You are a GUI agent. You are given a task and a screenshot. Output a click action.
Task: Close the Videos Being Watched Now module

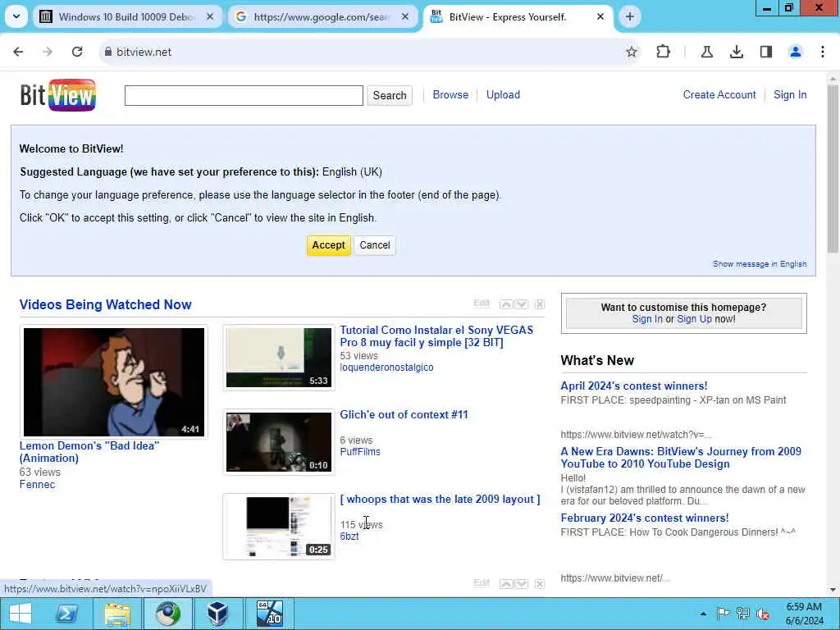[540, 304]
